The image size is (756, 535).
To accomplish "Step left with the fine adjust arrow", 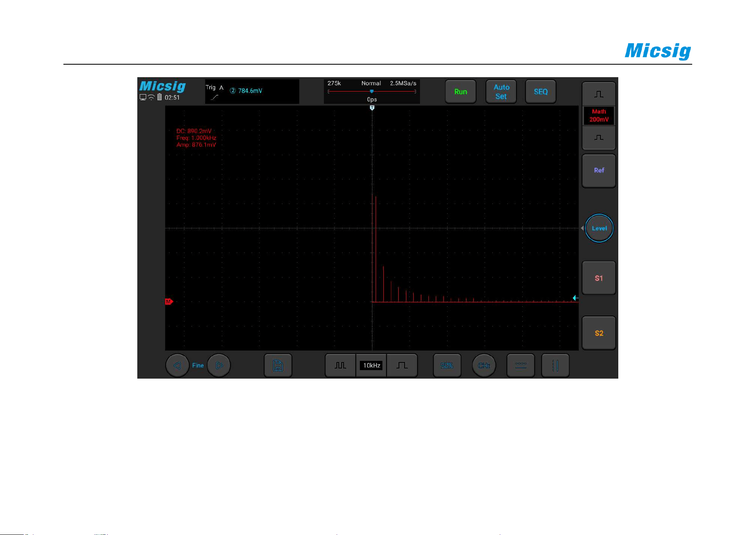I will pyautogui.click(x=177, y=366).
